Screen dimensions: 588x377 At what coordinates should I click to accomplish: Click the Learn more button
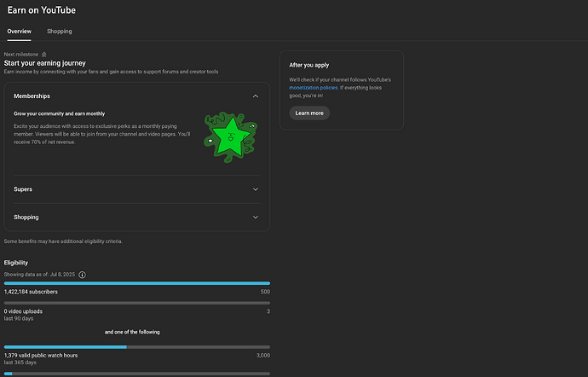pyautogui.click(x=309, y=113)
